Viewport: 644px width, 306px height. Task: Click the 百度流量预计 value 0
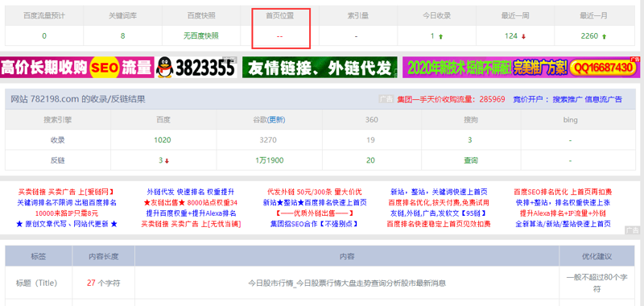(x=44, y=36)
